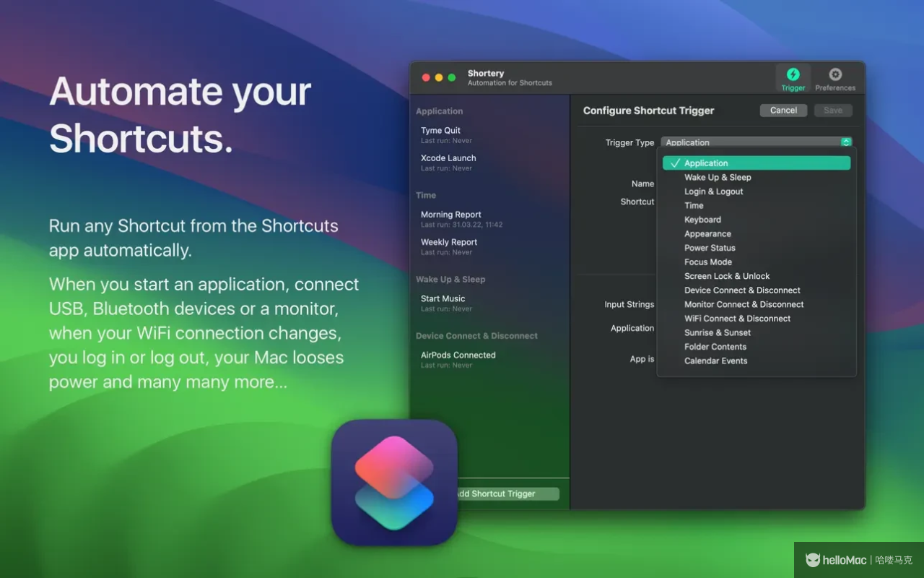924x578 pixels.
Task: Zoom Shortery window with green button
Action: coord(452,77)
